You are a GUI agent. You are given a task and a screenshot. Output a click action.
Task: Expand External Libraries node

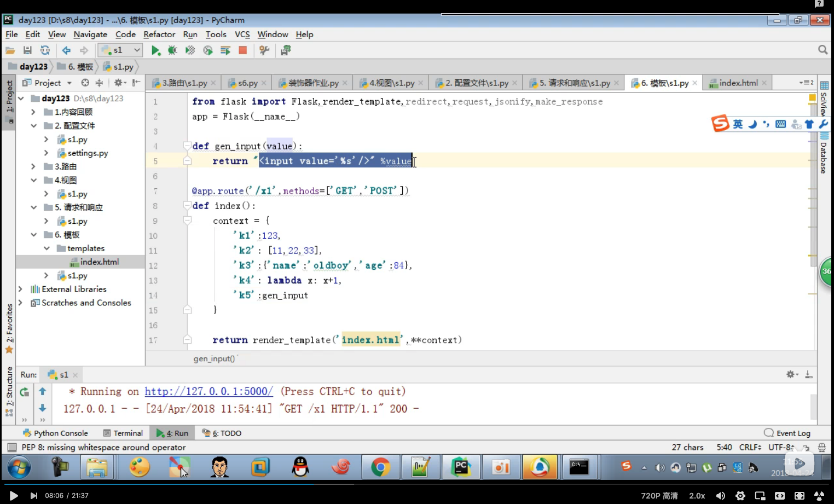click(x=21, y=289)
